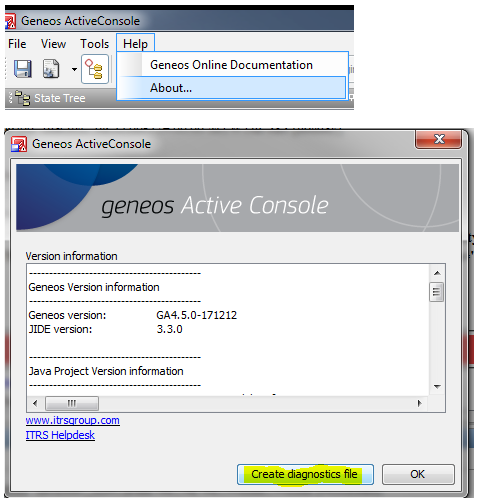Click the document report toolbar icon
477x498 pixels.
51,69
